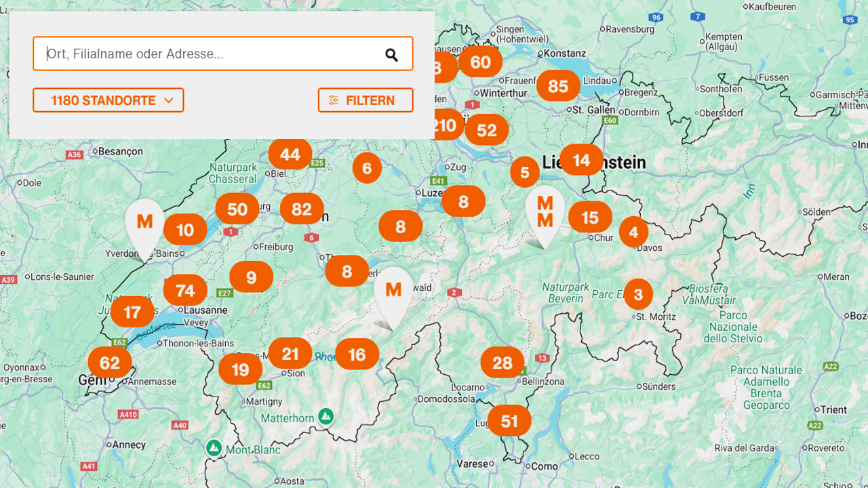The image size is (868, 488).
Task: Select the cluster marker showing 60
Action: pyautogui.click(x=480, y=62)
